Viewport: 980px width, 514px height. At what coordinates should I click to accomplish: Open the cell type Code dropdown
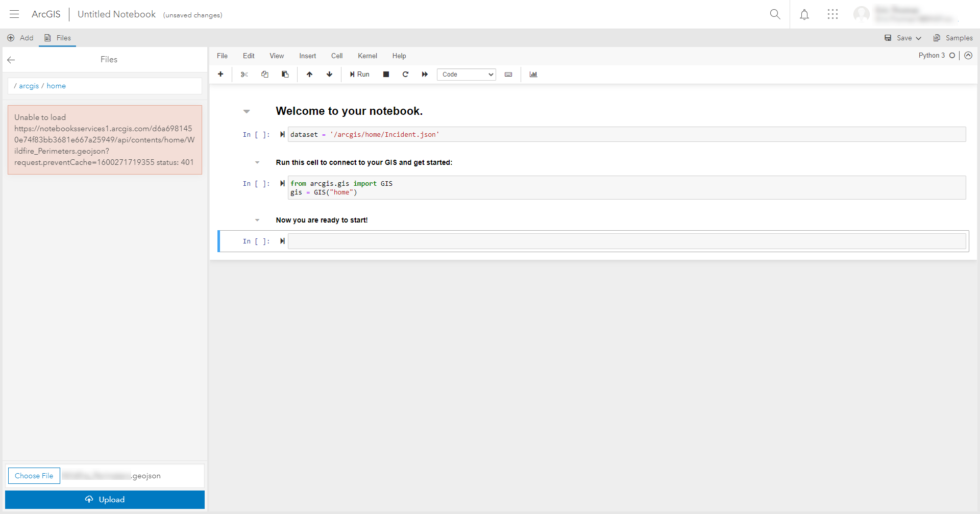pos(467,75)
